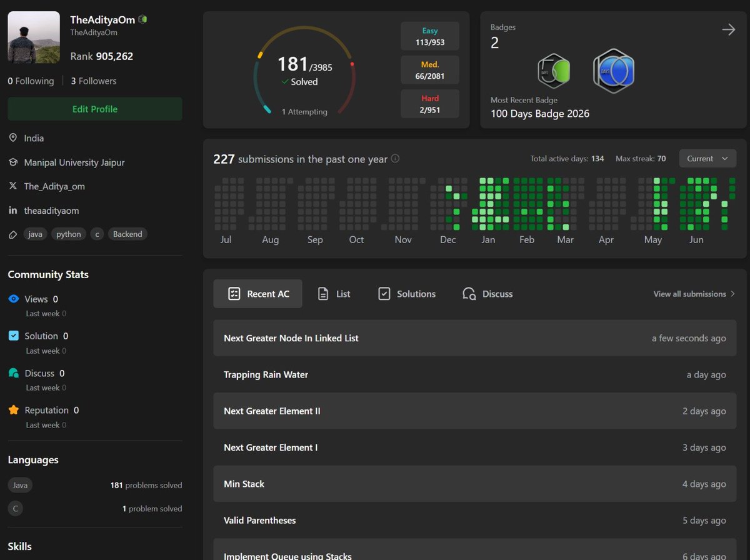750x560 pixels.
Task: Click the Med. 66/2081 difficulty box
Action: [430, 70]
